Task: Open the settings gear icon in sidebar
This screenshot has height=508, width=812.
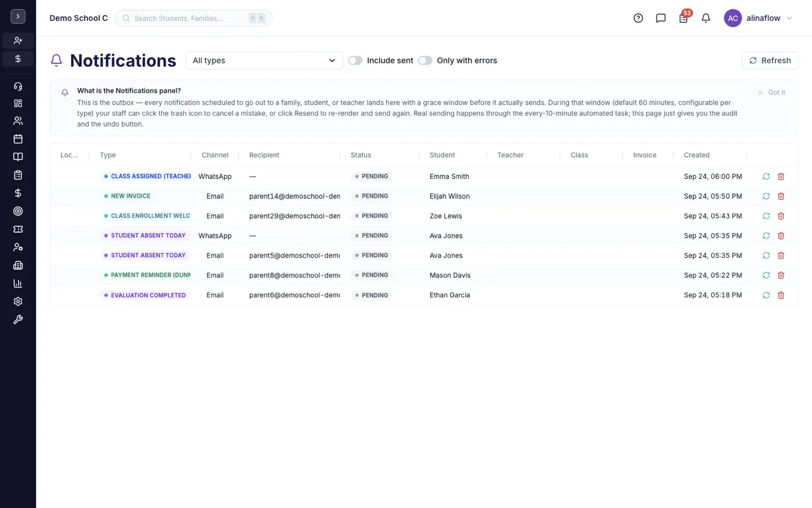Action: click(x=18, y=301)
